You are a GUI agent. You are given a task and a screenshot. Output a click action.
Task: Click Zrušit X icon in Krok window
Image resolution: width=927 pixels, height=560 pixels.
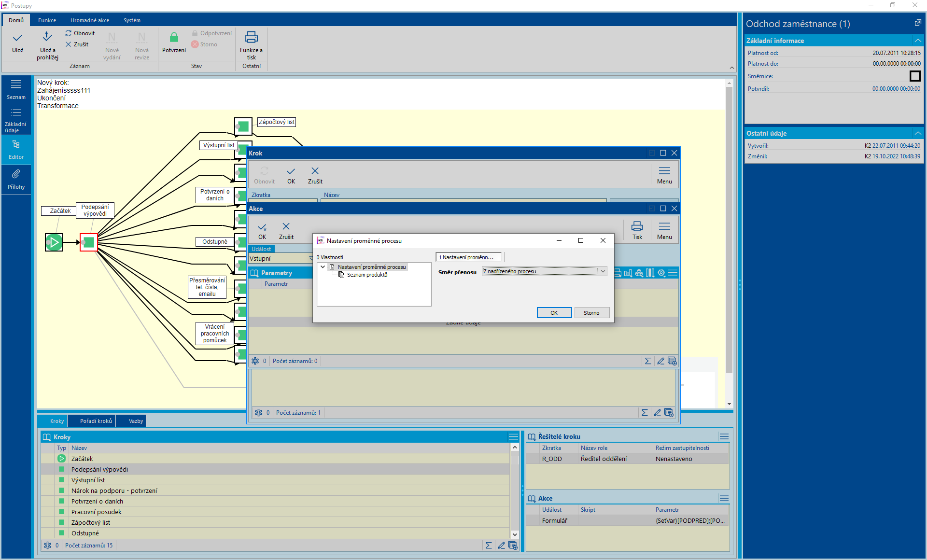(315, 171)
